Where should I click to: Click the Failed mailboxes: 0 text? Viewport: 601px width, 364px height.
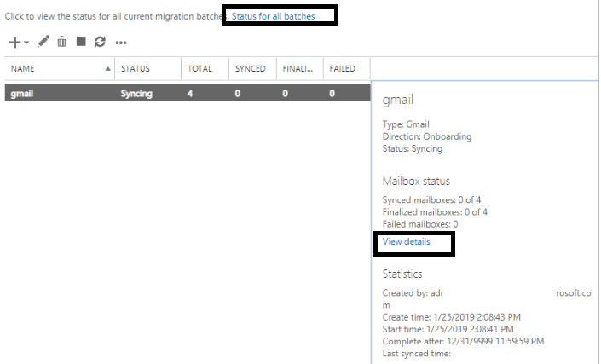[x=420, y=224]
